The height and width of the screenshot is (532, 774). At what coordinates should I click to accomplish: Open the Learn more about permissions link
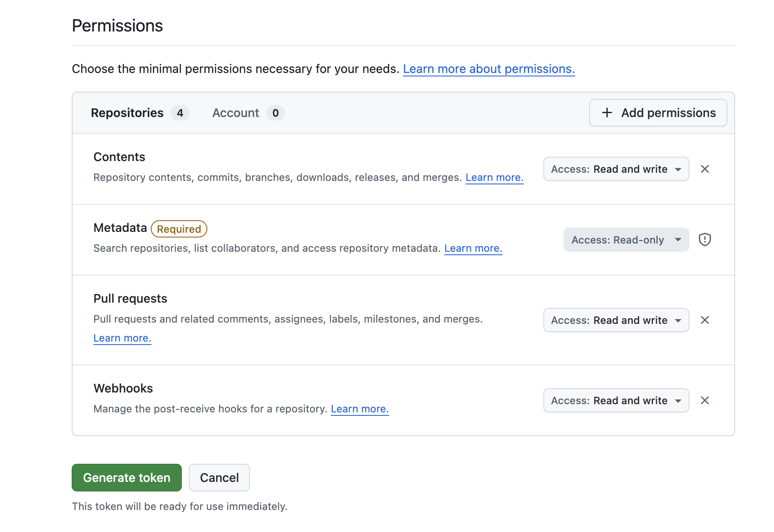[489, 69]
